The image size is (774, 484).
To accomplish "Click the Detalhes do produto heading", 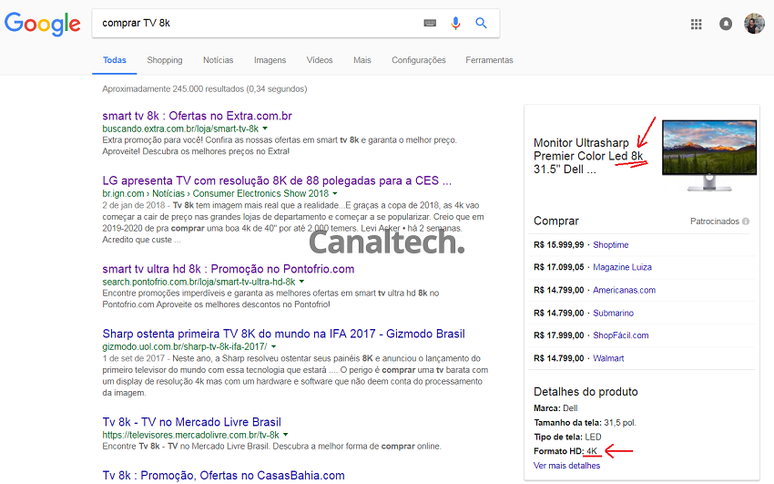I will pos(585,392).
